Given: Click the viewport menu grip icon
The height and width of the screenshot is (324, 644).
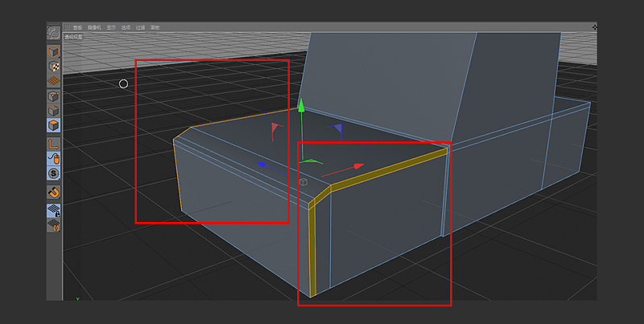Looking at the screenshot, I should (68, 27).
